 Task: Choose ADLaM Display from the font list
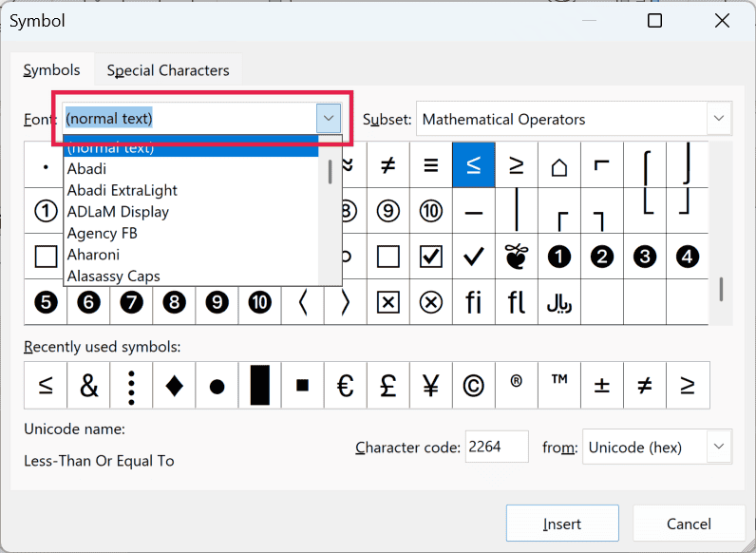(x=191, y=211)
